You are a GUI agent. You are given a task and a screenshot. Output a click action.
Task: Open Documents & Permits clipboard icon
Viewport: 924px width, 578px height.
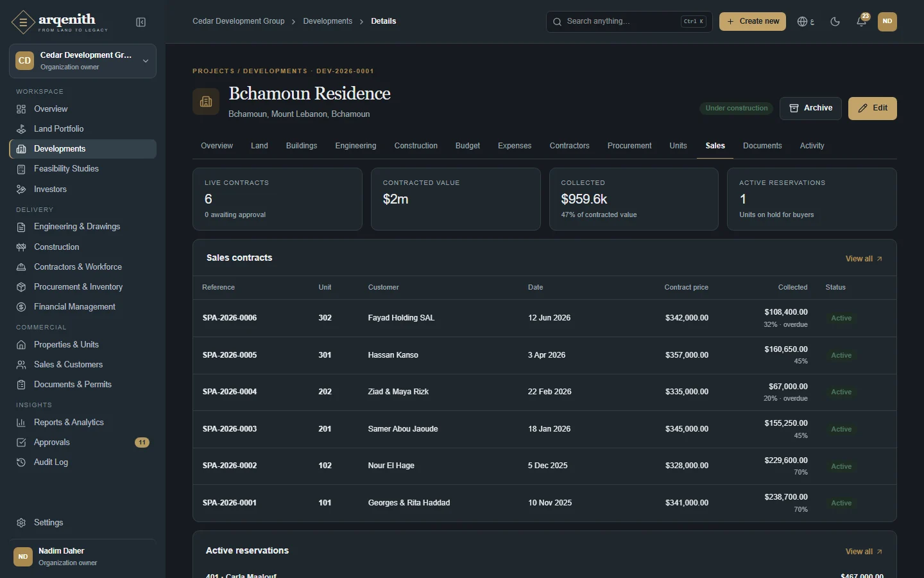tap(21, 385)
